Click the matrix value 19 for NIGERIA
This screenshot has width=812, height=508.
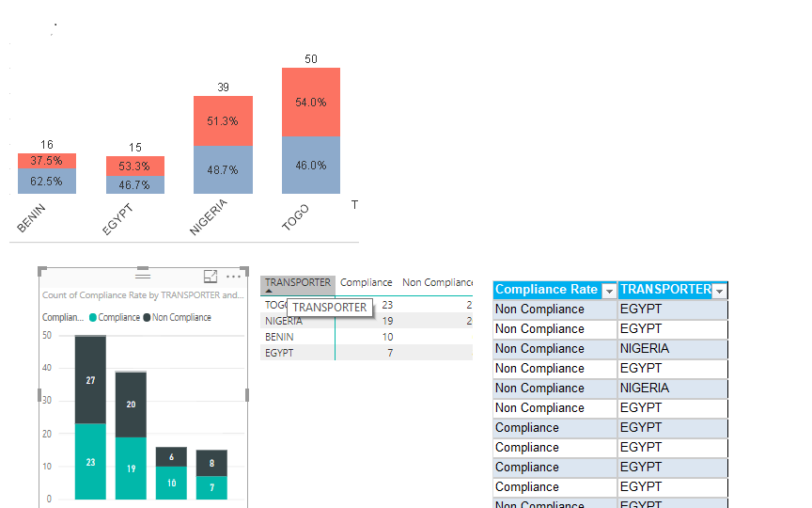pyautogui.click(x=387, y=321)
